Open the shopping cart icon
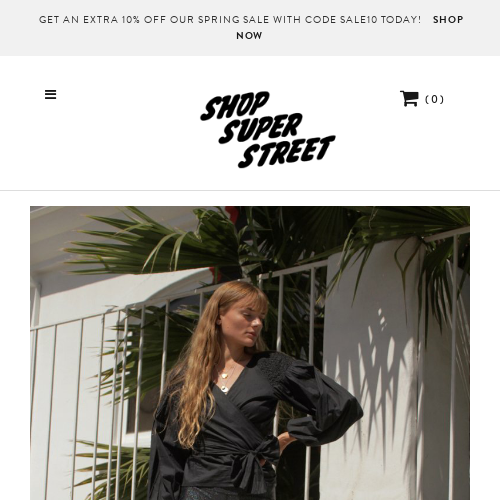 (409, 98)
